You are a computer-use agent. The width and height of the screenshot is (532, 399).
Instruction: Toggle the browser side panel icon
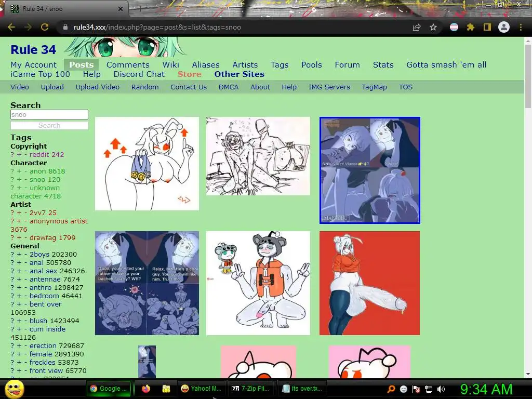pos(487,27)
